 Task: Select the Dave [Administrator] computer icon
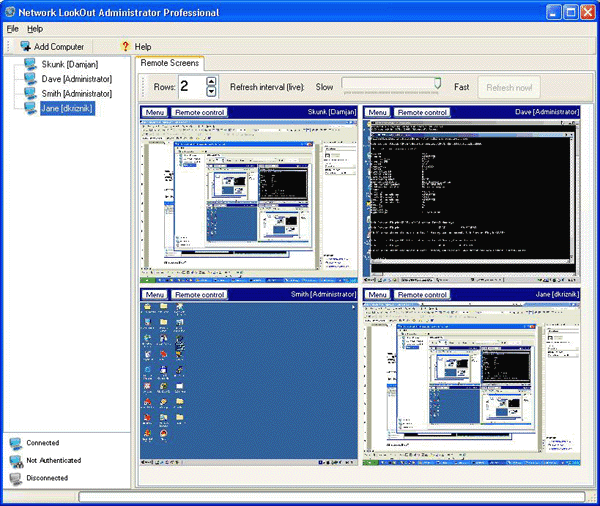click(31, 78)
